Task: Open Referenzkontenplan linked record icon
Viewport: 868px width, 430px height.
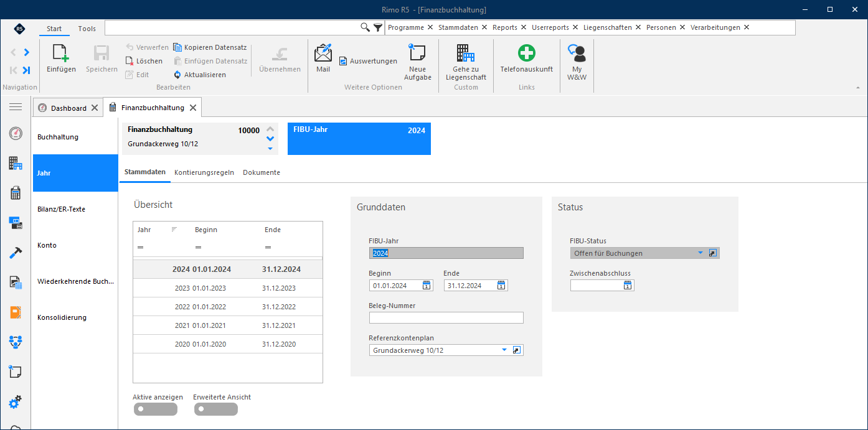Action: 516,350
